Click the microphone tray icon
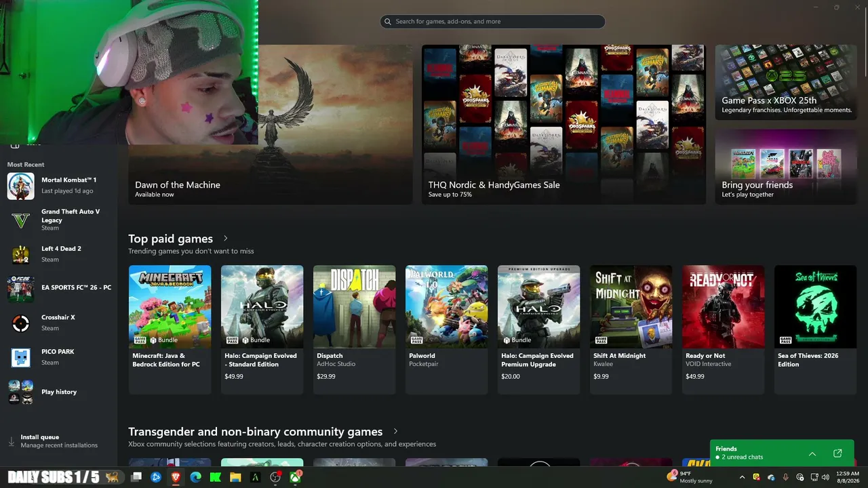 pyautogui.click(x=785, y=477)
